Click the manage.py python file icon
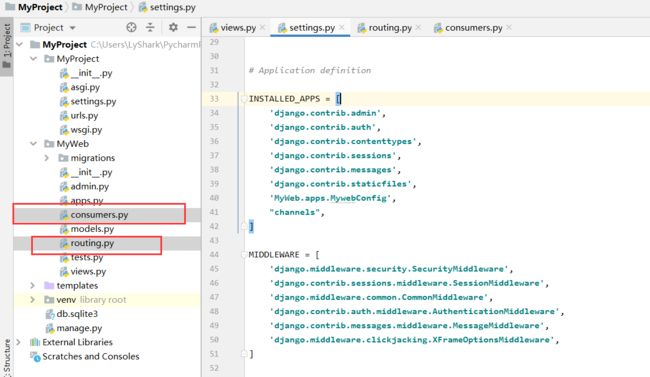The image size is (650, 377). pyautogui.click(x=50, y=328)
